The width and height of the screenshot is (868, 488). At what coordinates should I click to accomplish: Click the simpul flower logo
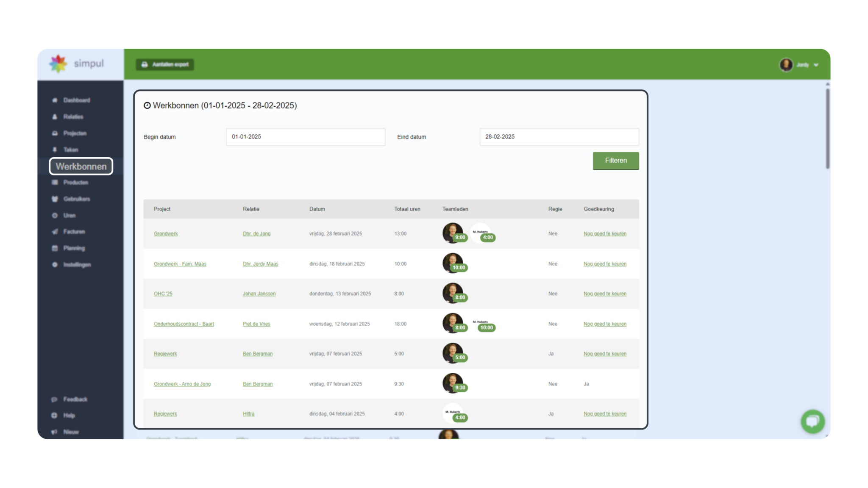tap(58, 64)
